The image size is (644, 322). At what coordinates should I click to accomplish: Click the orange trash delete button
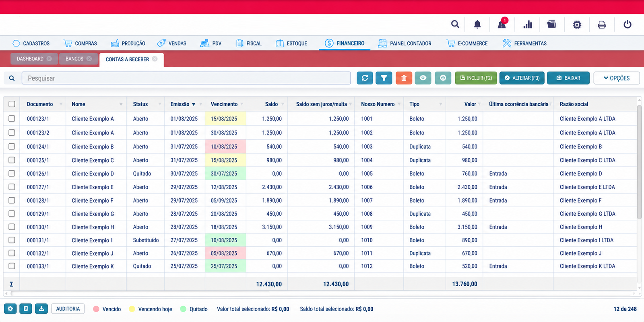(404, 78)
